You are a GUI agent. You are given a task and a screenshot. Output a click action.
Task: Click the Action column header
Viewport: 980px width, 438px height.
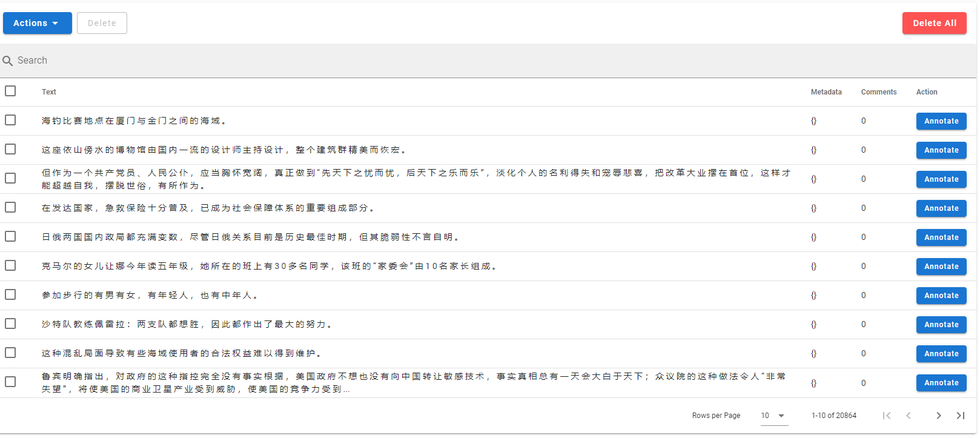click(927, 92)
